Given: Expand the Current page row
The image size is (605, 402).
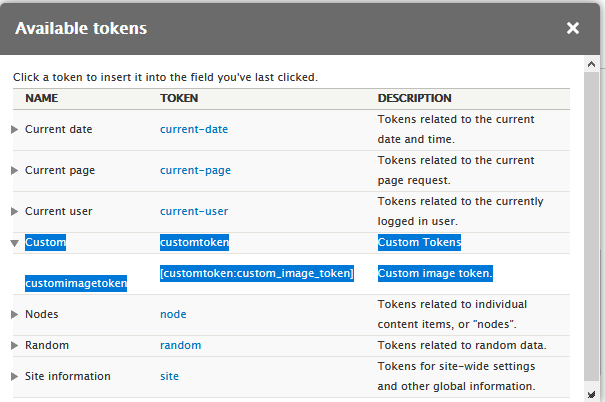Looking at the screenshot, I should point(14,170).
